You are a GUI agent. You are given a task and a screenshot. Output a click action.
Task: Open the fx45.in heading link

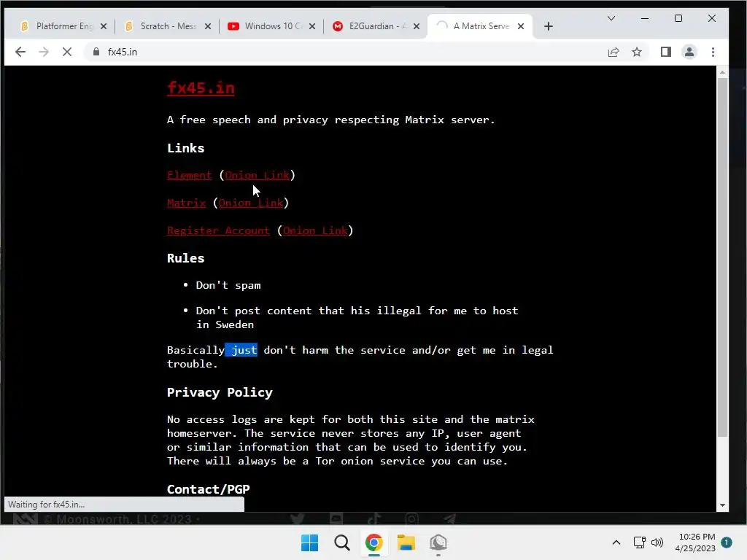click(201, 88)
